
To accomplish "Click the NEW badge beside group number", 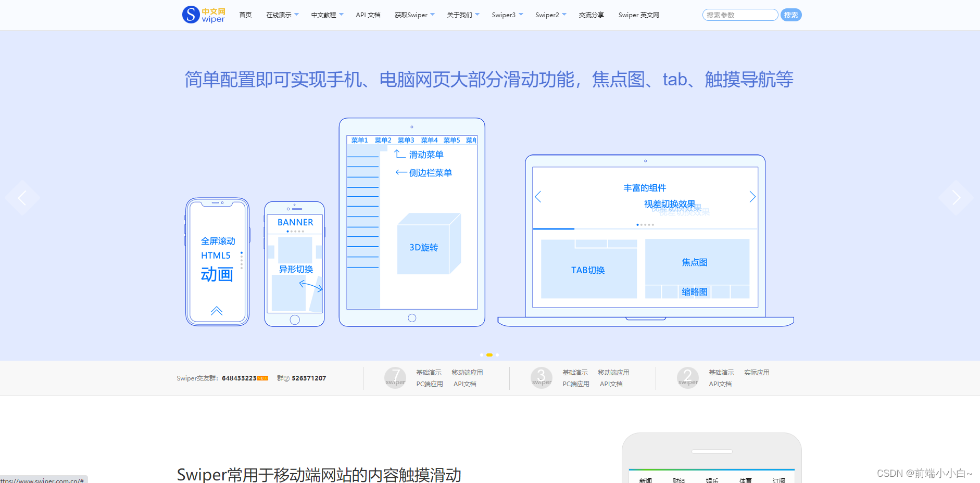I will pyautogui.click(x=263, y=378).
